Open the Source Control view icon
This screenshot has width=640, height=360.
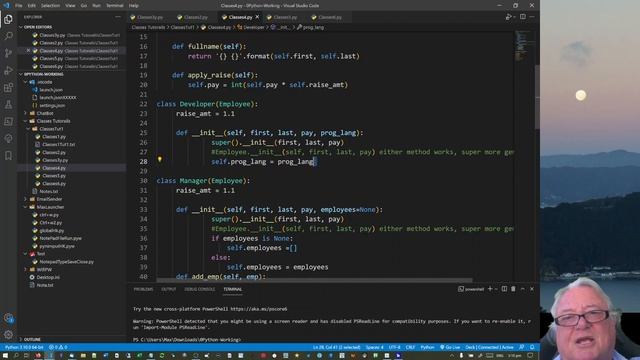tap(8, 53)
